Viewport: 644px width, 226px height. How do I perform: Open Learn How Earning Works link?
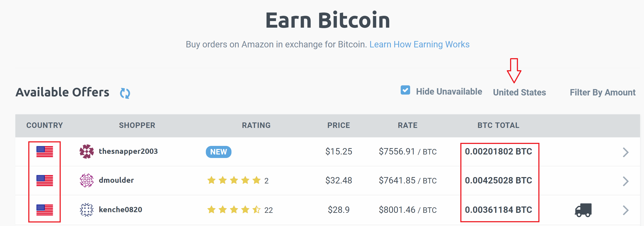[x=419, y=44]
